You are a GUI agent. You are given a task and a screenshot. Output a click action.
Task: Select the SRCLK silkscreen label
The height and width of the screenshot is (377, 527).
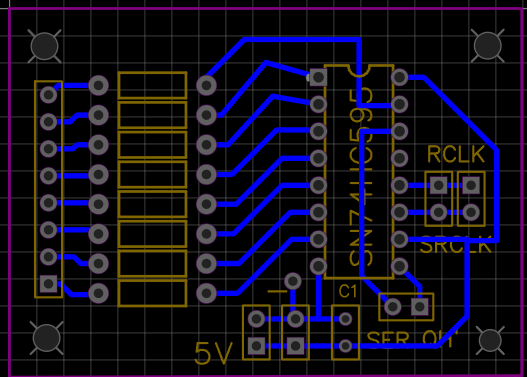pyautogui.click(x=455, y=245)
